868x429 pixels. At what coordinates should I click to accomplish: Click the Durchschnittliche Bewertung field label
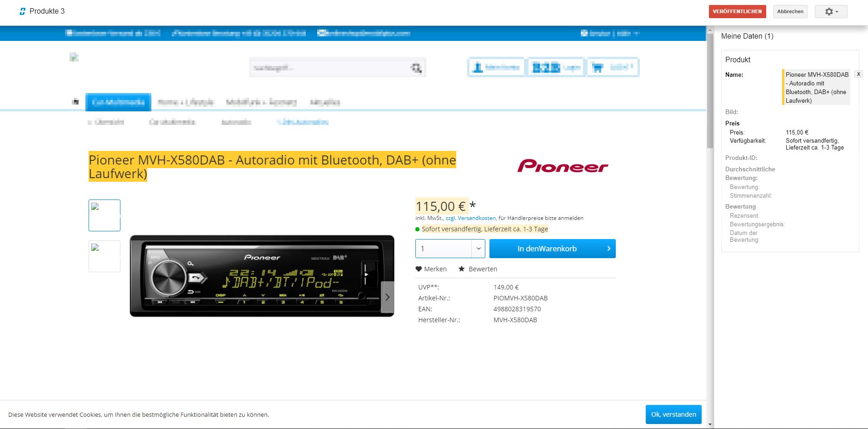(750, 174)
